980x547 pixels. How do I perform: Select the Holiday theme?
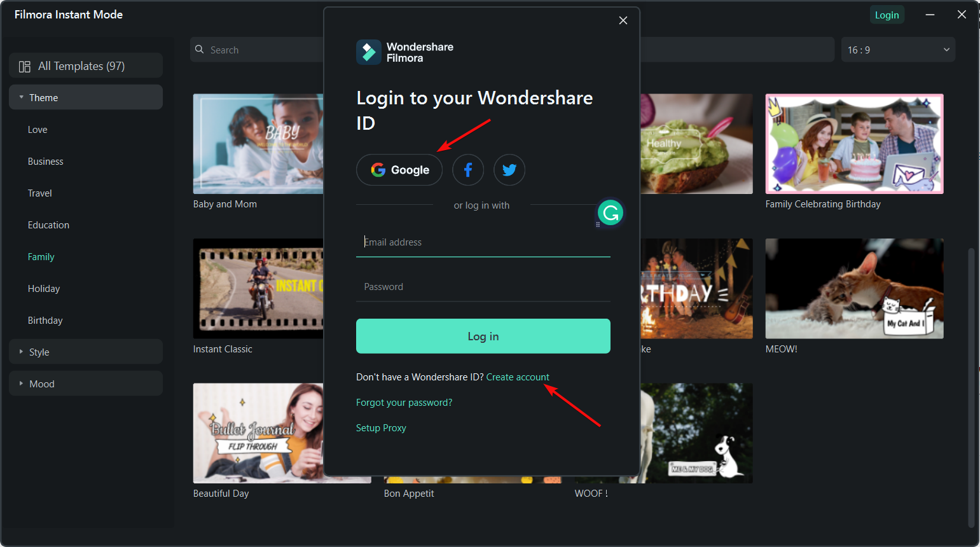click(44, 289)
